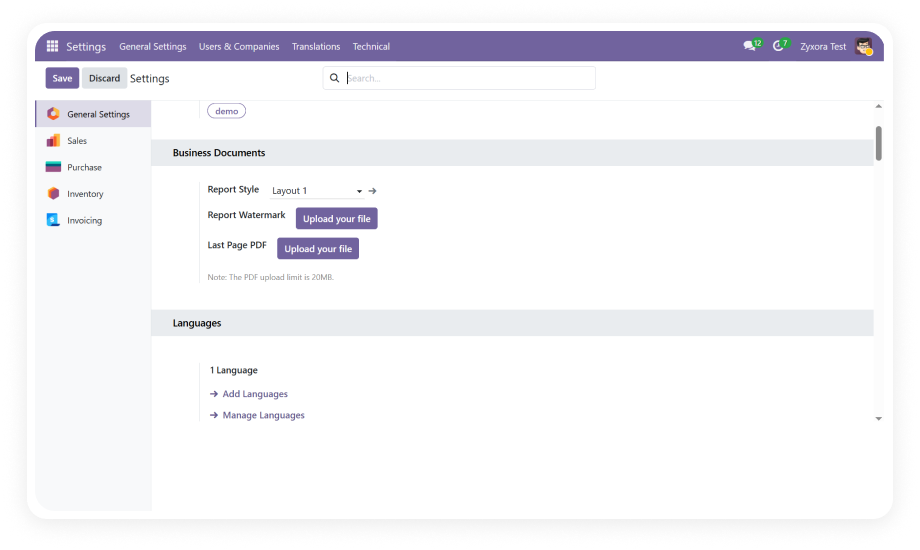Click the Inventory sidebar icon

point(53,193)
